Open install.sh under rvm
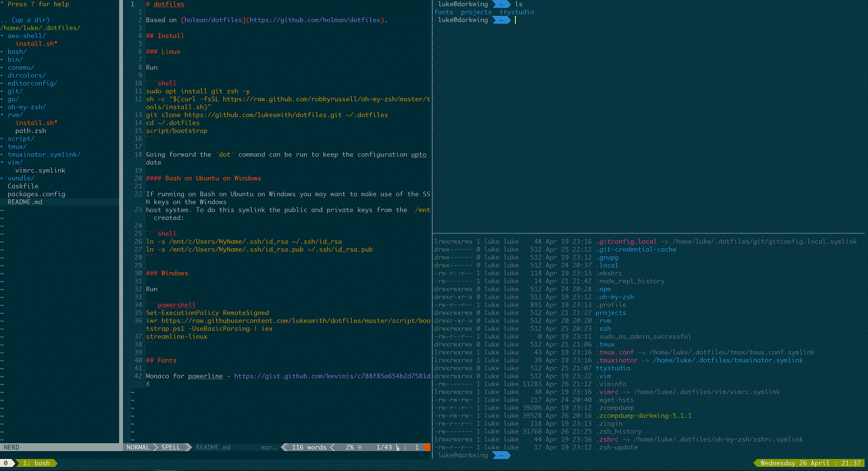This screenshot has width=868, height=471. [36, 122]
